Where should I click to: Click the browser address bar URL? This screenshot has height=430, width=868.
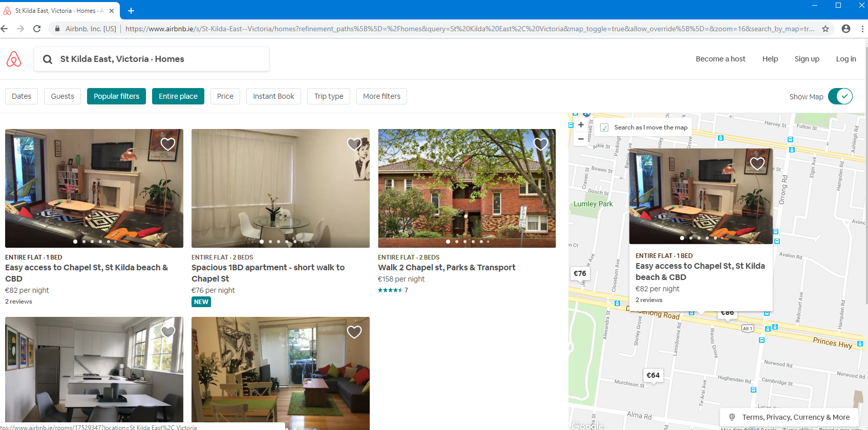(470, 29)
